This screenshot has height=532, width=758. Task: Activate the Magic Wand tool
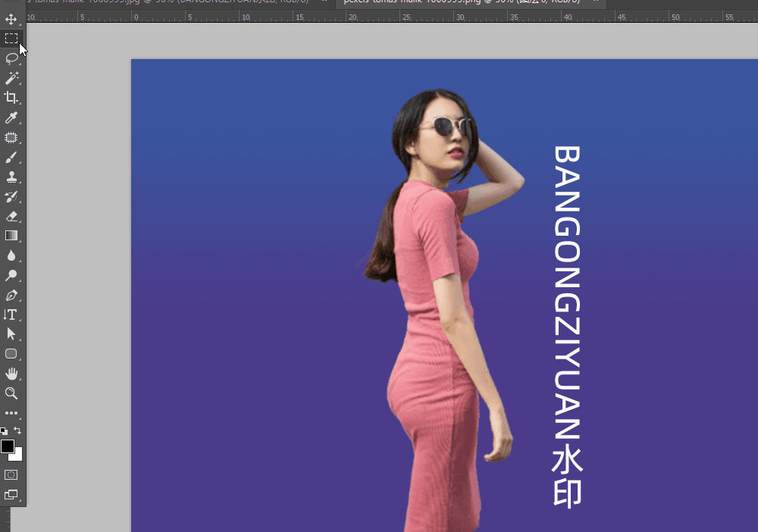(11, 78)
